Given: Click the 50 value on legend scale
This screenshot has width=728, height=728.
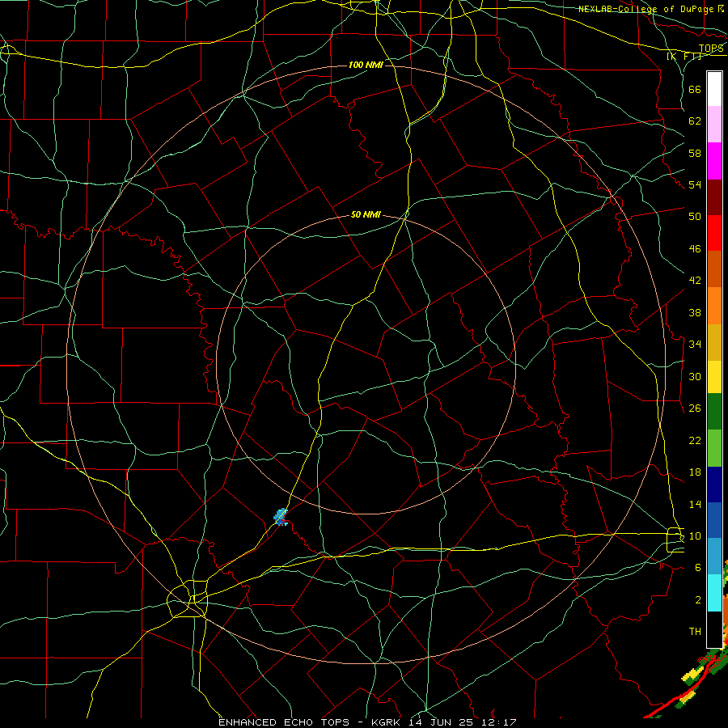Looking at the screenshot, I should point(695,217).
